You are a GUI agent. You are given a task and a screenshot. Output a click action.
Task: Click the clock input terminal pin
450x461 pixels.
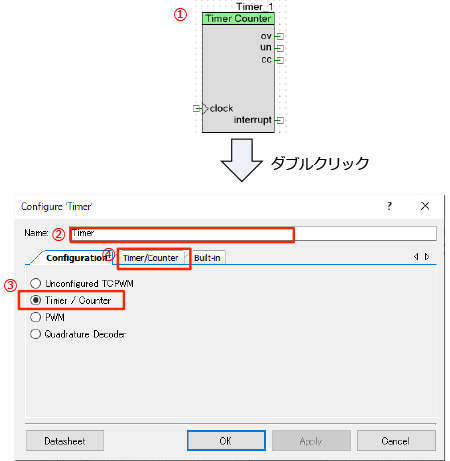click(197, 108)
